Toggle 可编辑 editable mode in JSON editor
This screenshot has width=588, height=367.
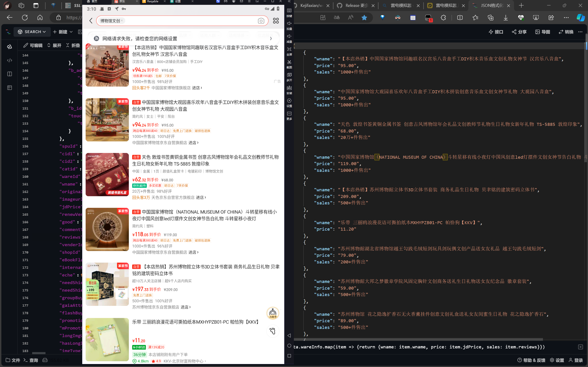tap(33, 45)
